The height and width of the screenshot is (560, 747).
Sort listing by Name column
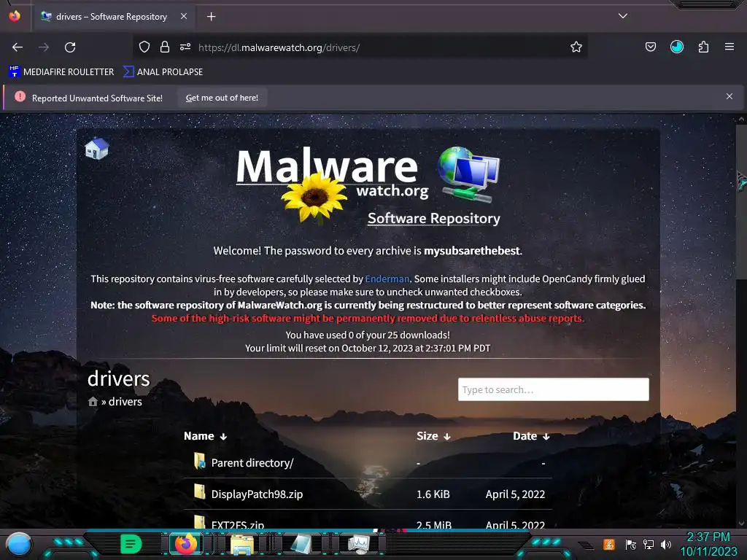pyautogui.click(x=205, y=436)
